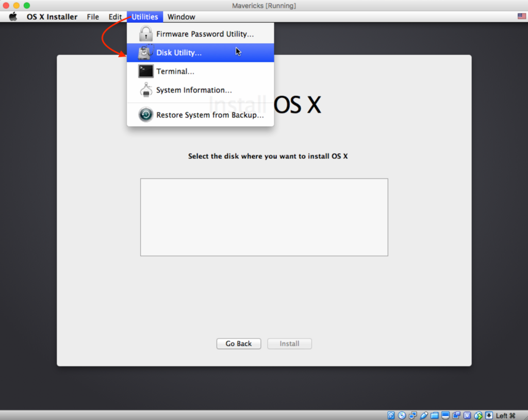Click the Restore System from Backup icon
528x420 pixels.
click(x=145, y=115)
